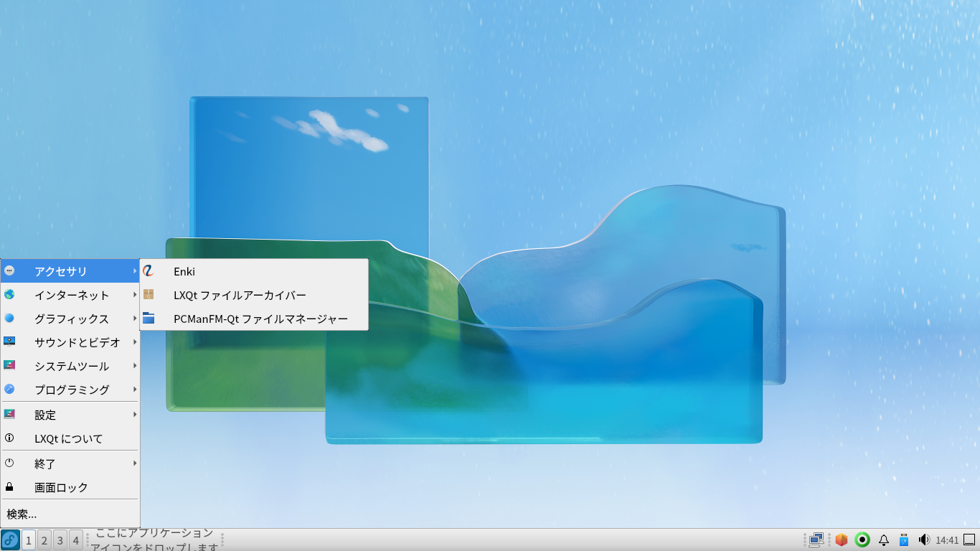980x551 pixels.
Task: Open LXQt ファイルアーカイバー
Action: coord(254,295)
